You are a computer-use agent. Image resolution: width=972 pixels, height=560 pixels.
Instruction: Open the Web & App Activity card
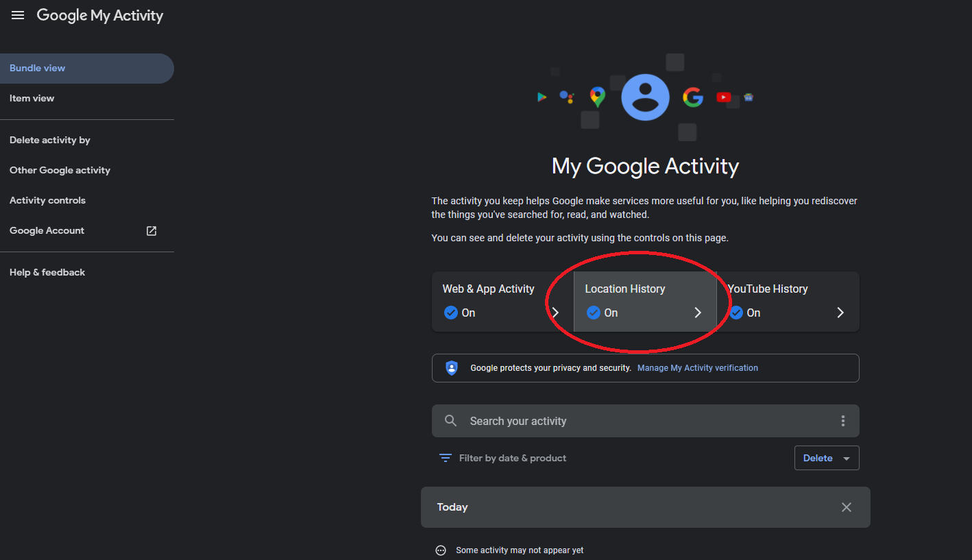[502, 302]
